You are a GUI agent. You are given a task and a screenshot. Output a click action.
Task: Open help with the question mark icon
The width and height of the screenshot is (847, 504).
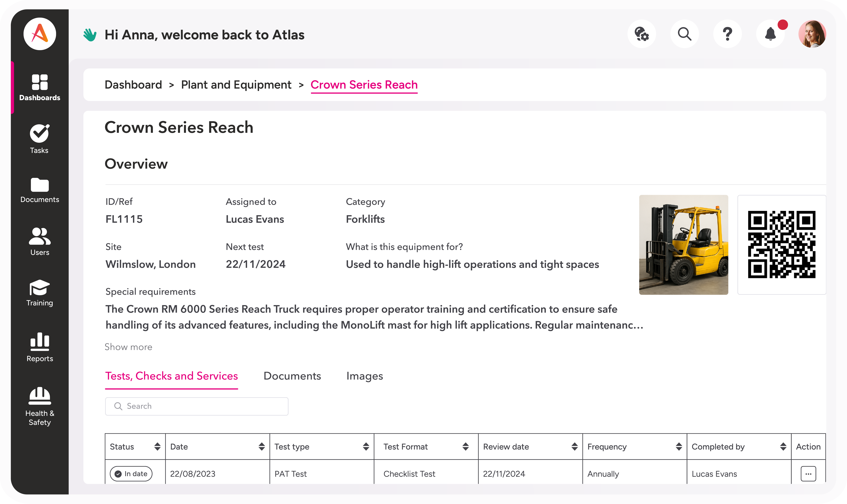[x=727, y=34]
